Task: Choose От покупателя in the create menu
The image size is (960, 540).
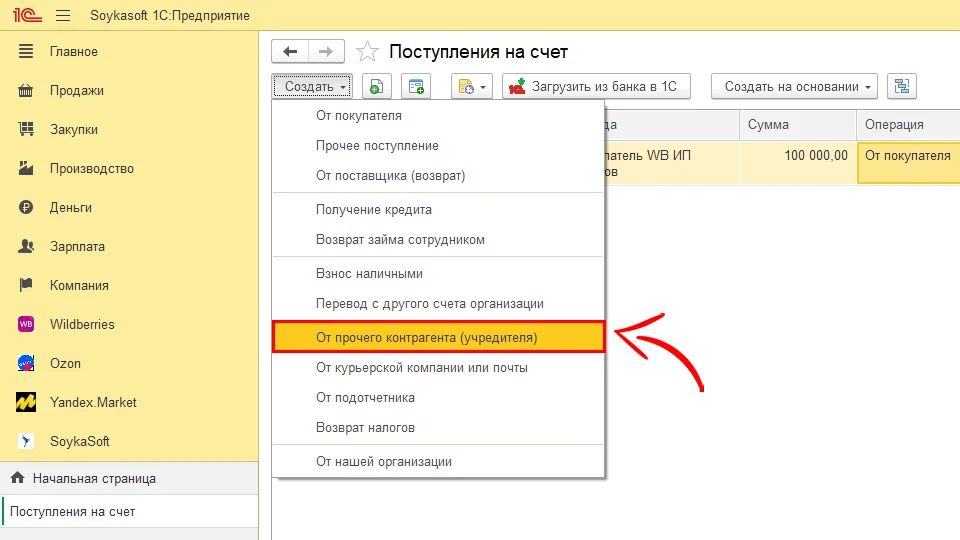Action: click(359, 116)
